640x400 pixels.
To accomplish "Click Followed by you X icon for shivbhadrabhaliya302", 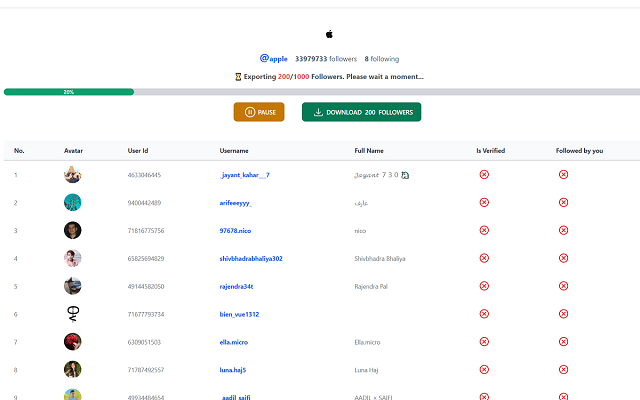I will pyautogui.click(x=563, y=258).
